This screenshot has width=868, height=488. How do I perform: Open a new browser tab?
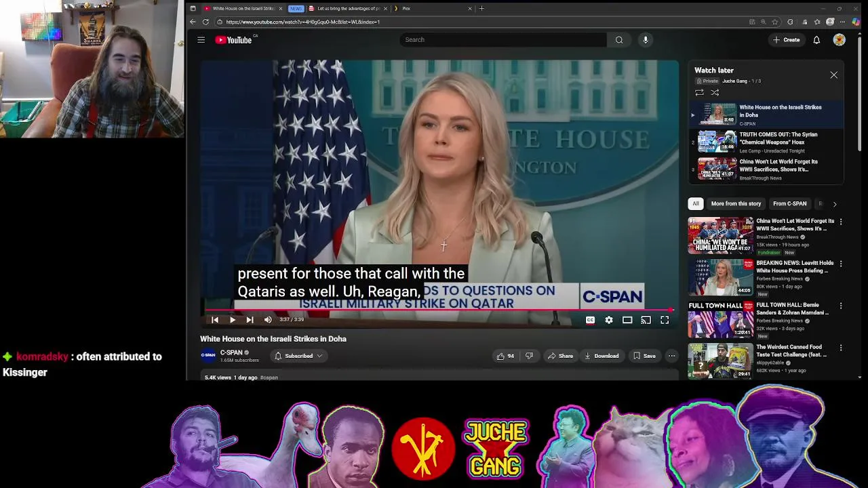click(x=481, y=9)
